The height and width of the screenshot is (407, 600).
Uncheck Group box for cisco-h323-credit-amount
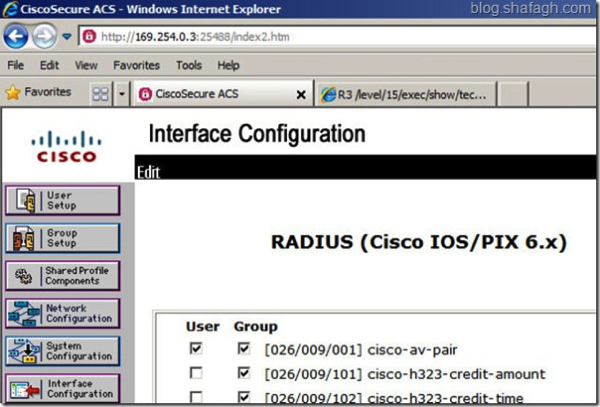[244, 373]
